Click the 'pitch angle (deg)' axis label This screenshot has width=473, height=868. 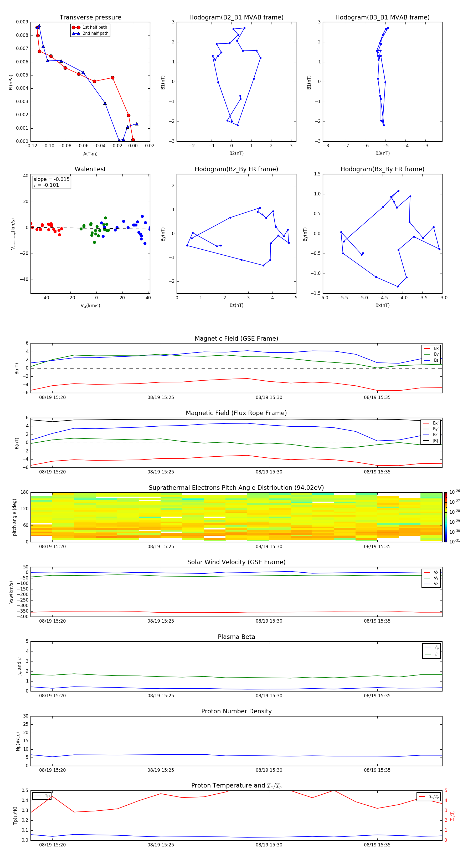tap(14, 517)
